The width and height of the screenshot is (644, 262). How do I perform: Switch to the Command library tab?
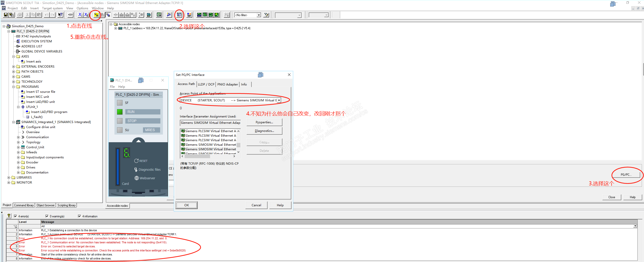point(24,205)
